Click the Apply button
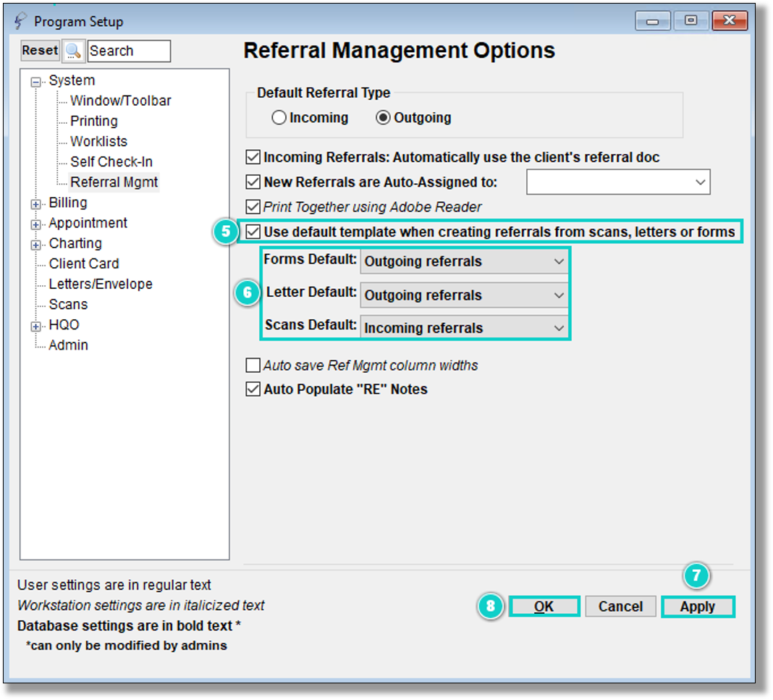This screenshot has width=773, height=700. (698, 607)
